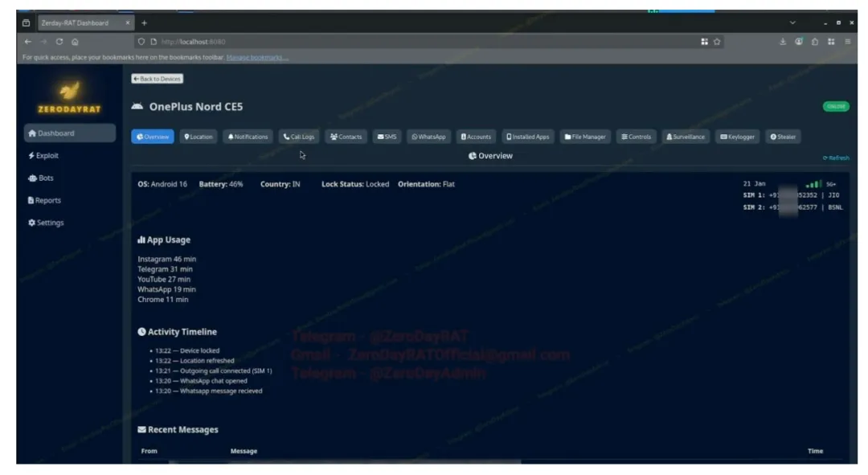Switch to the Installed Apps tab
Viewport: 868px width, 475px height.
coord(528,137)
